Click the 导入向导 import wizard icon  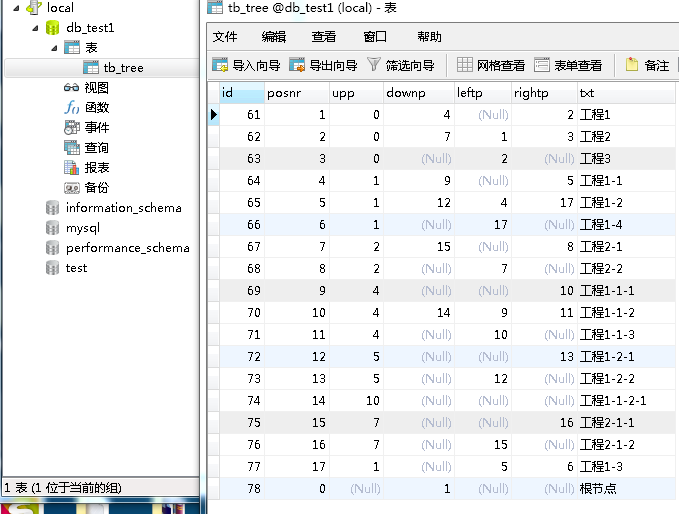pyautogui.click(x=220, y=65)
